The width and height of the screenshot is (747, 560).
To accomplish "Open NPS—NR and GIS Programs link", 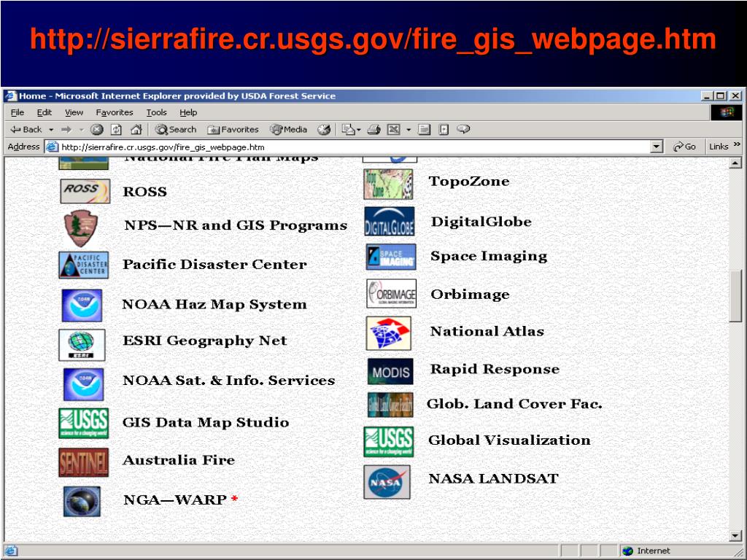I will [x=236, y=225].
